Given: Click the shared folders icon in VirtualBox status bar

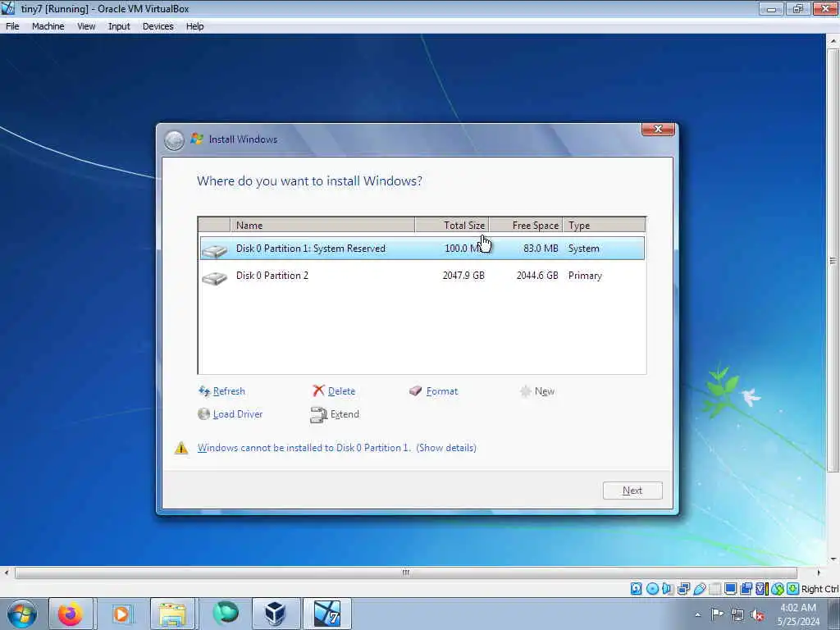Looking at the screenshot, I should tap(715, 589).
